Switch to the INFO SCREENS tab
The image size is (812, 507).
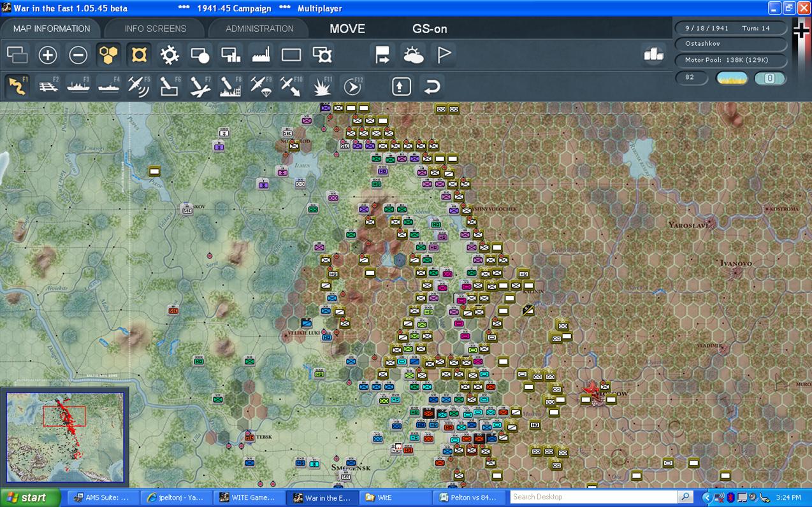[x=156, y=29]
